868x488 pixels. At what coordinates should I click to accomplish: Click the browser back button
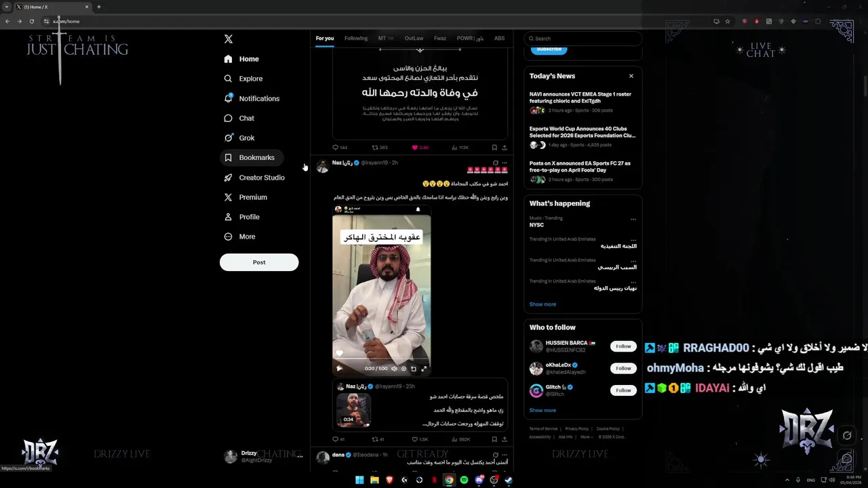pyautogui.click(x=7, y=21)
